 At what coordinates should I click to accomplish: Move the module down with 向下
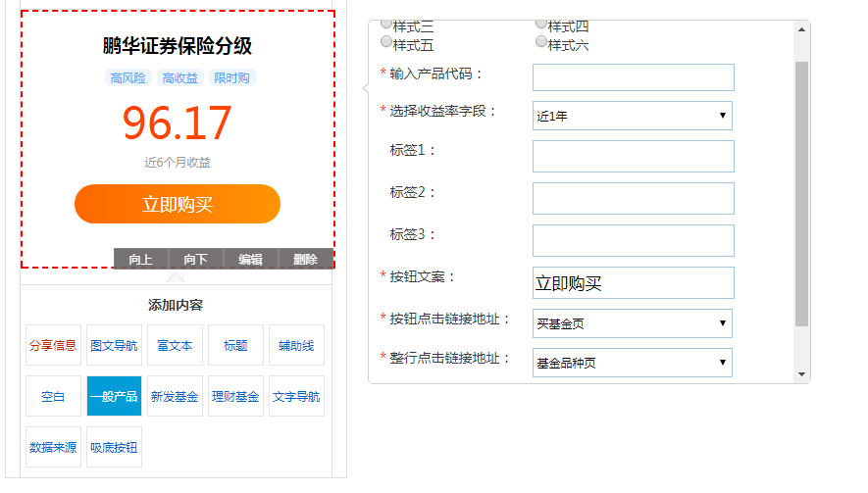196,259
